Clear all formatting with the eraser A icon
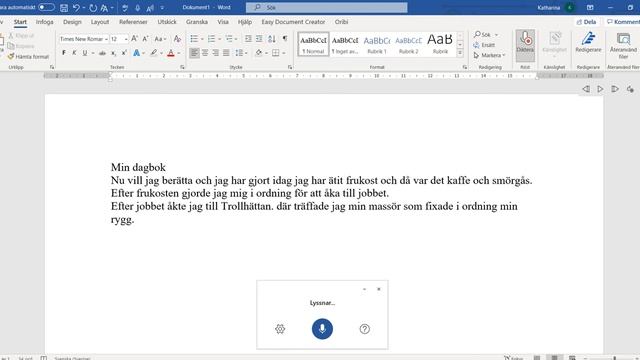The width and height of the screenshot is (640, 360). coord(177,39)
